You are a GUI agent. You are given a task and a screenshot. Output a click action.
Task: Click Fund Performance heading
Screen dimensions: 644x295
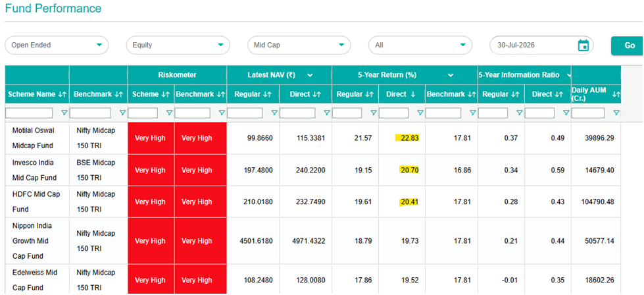pos(53,8)
